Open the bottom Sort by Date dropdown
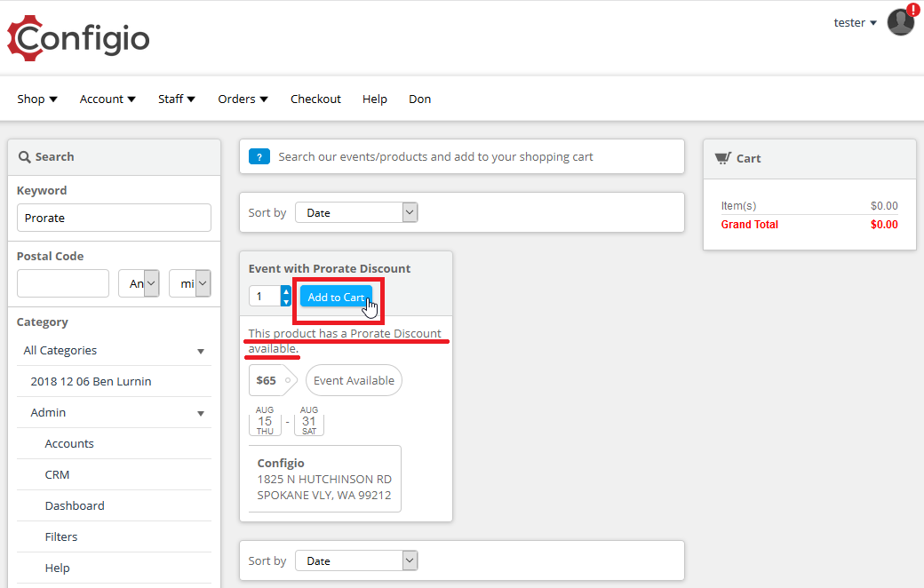 [x=356, y=560]
